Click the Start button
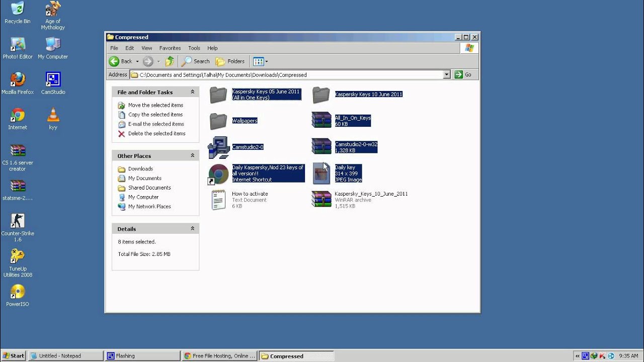 [14, 355]
